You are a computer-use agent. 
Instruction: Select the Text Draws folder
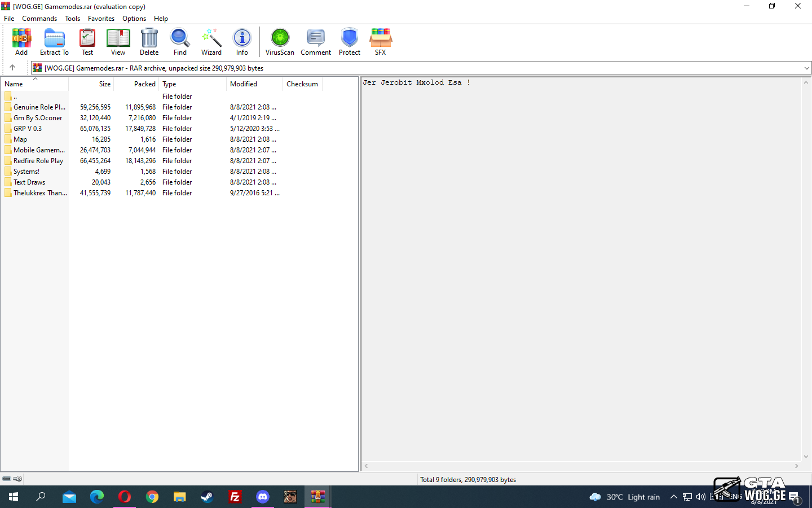29,182
